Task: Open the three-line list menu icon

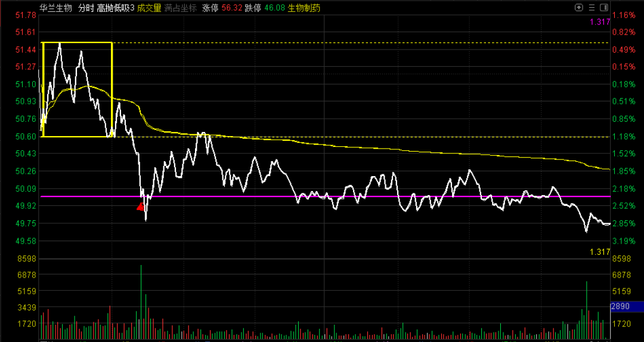Action: 592,7
